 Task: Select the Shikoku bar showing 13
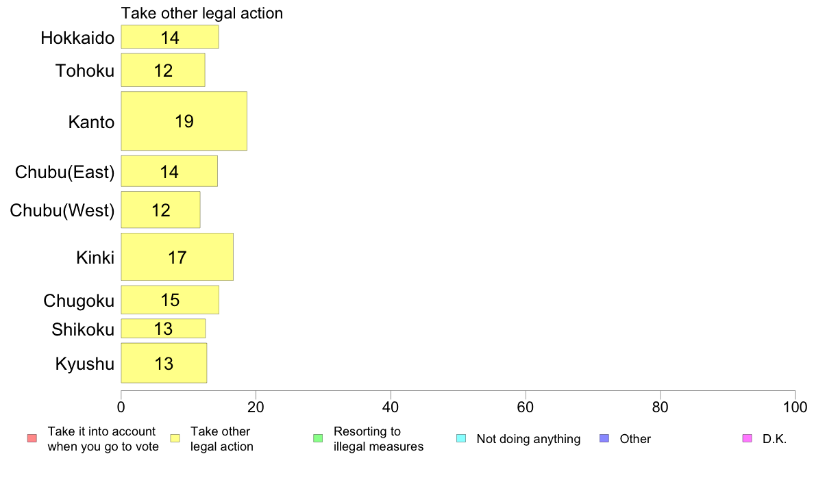164,329
